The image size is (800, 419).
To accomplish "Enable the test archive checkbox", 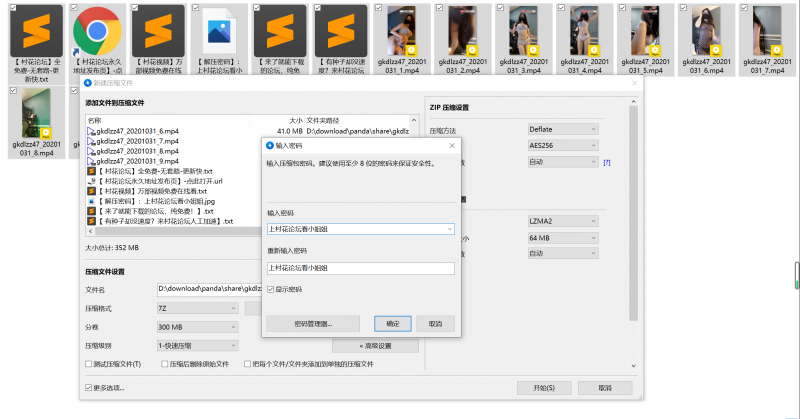I will point(90,364).
